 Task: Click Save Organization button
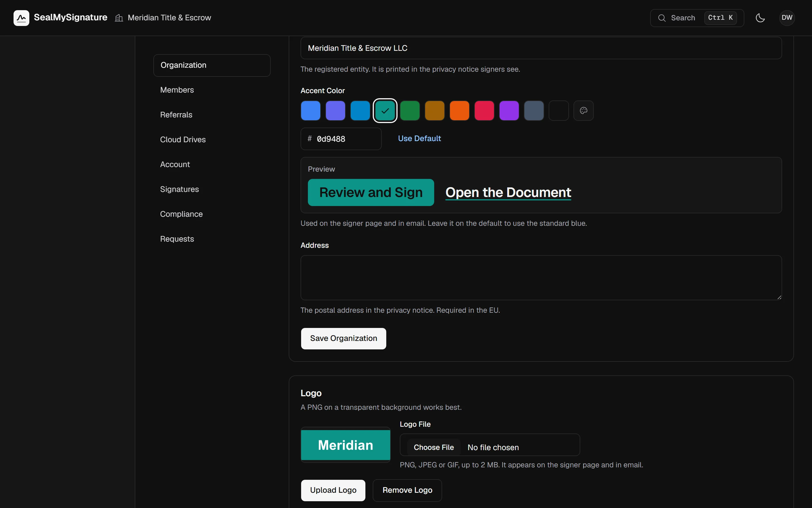point(344,339)
